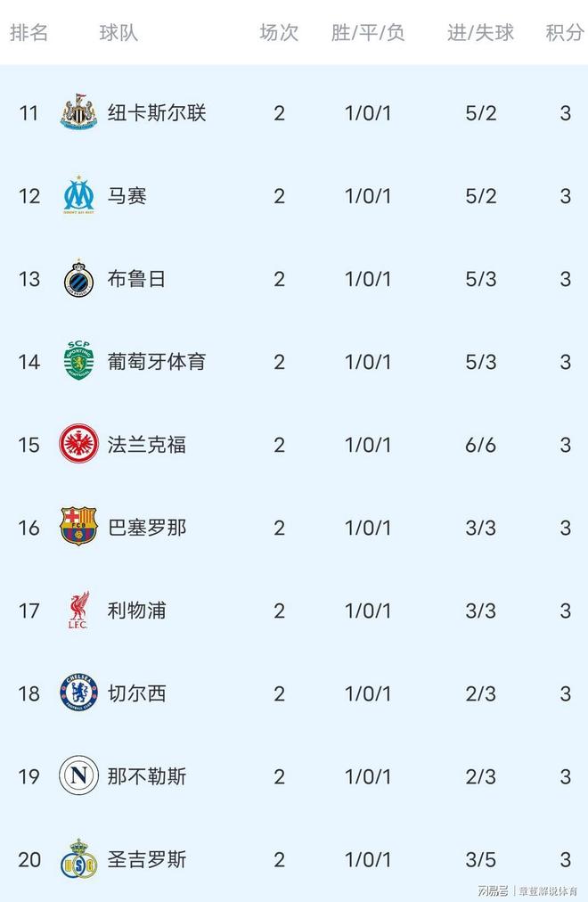Sort by 积分 column header
This screenshot has height=902, width=588.
coord(565,33)
